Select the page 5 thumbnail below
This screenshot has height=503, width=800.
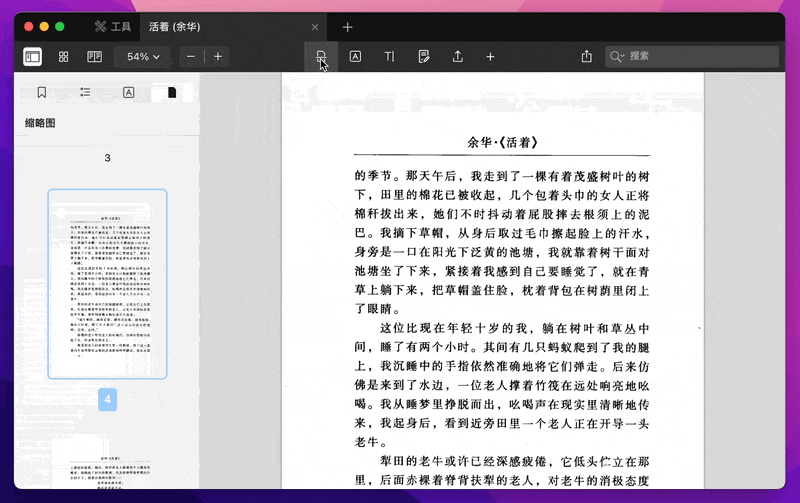click(107, 462)
